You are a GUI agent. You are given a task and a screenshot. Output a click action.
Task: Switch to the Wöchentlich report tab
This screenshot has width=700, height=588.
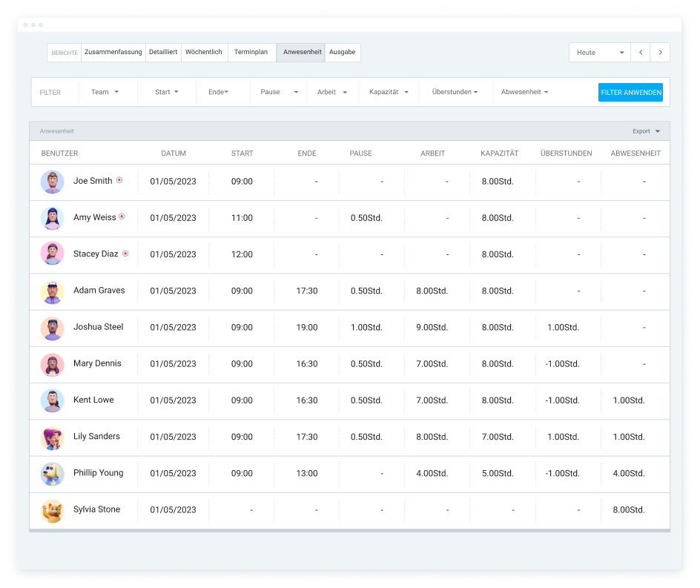[x=204, y=53]
